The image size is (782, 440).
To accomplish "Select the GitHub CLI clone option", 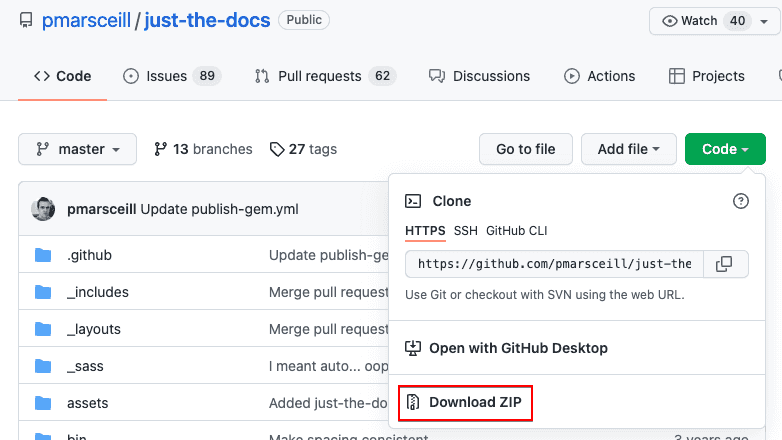I will (516, 231).
